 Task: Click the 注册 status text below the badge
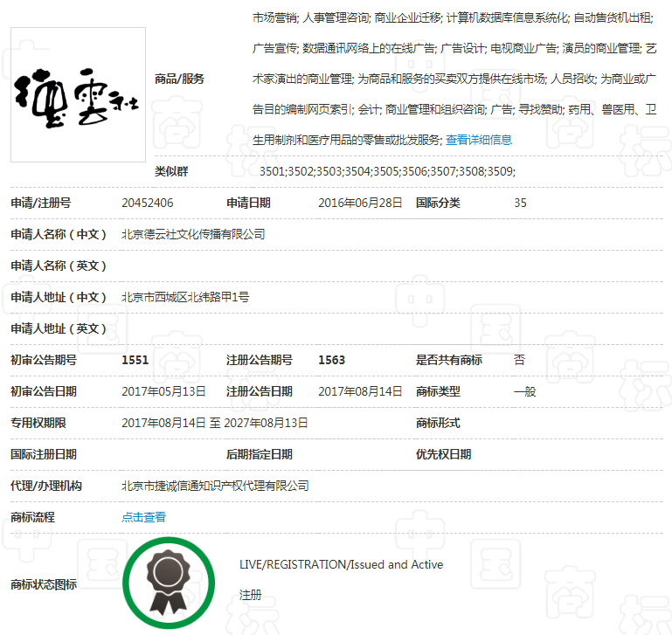click(x=250, y=596)
